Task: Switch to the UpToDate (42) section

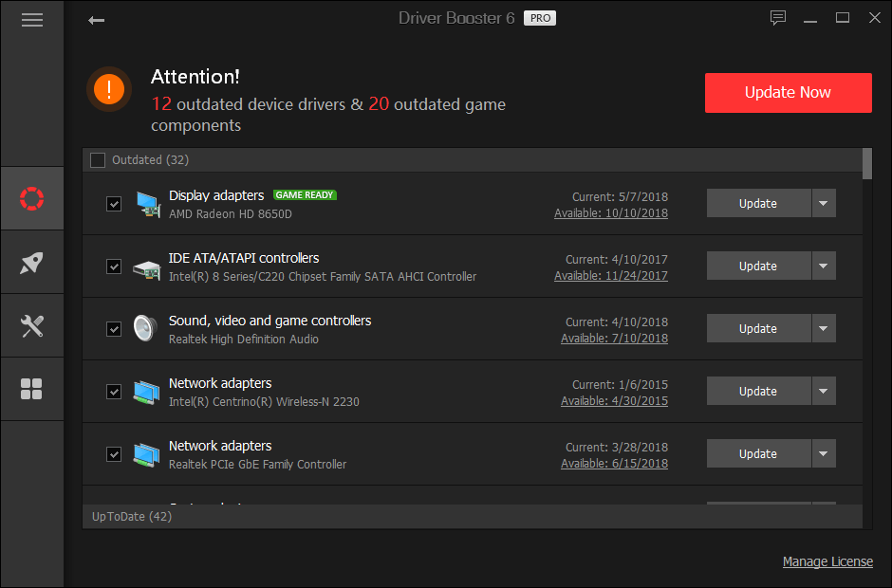Action: tap(135, 516)
